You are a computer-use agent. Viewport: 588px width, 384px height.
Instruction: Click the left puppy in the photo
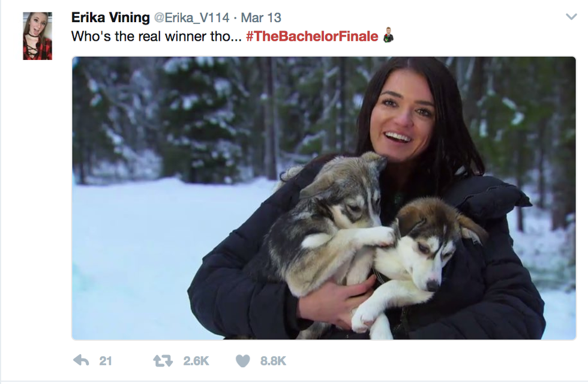pos(336,222)
